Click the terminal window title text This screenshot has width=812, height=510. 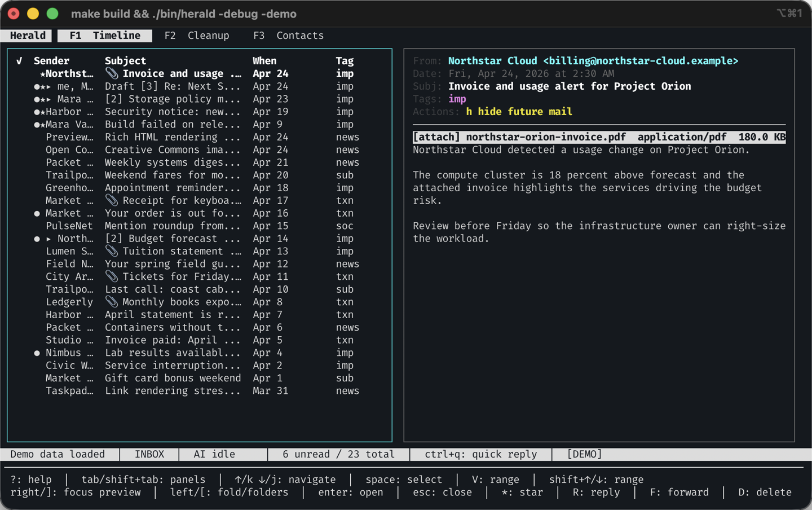click(184, 14)
